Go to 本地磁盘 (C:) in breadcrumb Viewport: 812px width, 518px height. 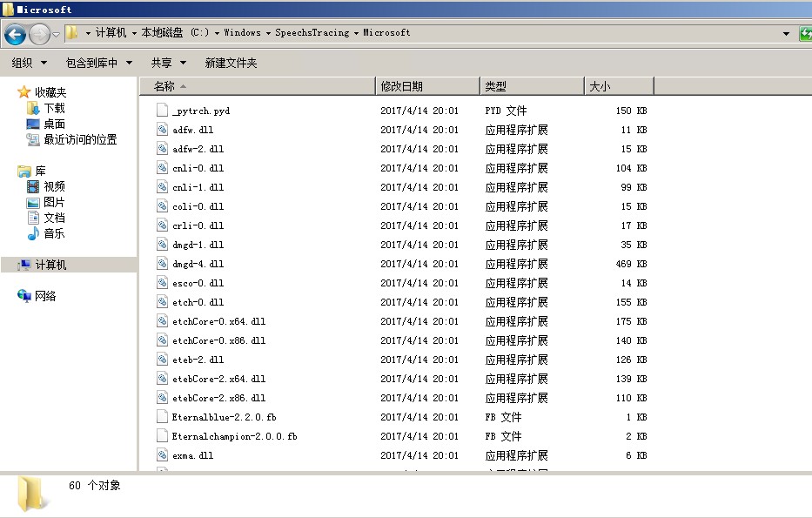175,32
